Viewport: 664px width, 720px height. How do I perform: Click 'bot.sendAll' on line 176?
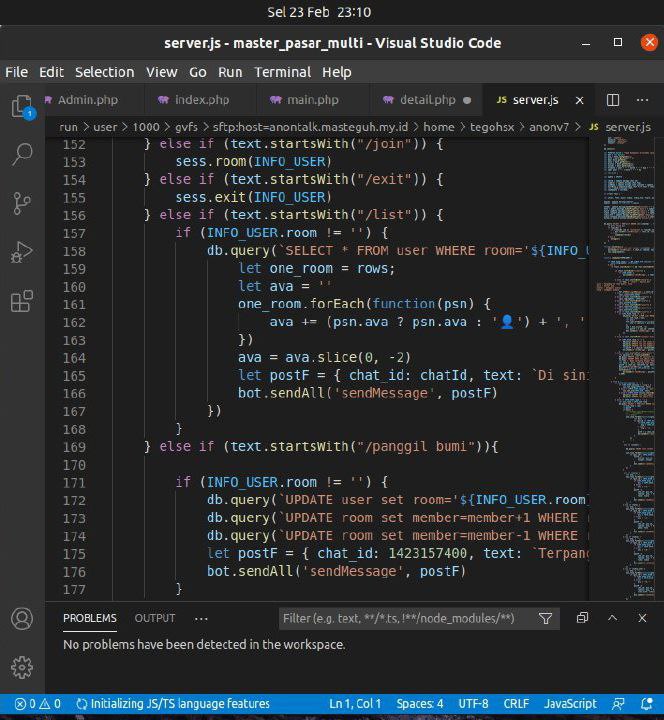[x=249, y=571]
